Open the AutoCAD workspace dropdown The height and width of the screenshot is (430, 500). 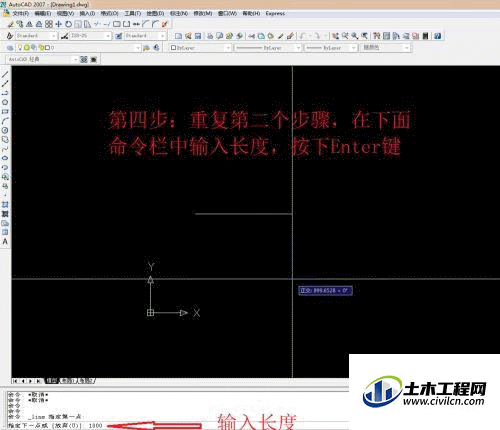76,59
